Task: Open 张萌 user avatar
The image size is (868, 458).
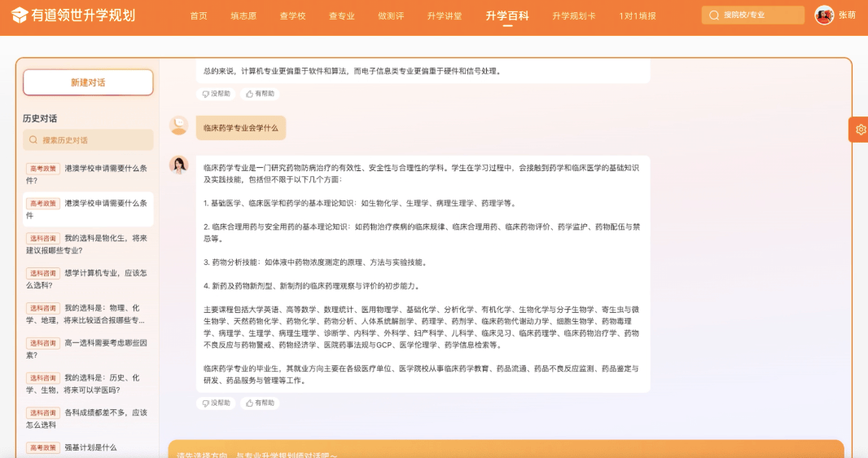Action: pyautogui.click(x=824, y=15)
